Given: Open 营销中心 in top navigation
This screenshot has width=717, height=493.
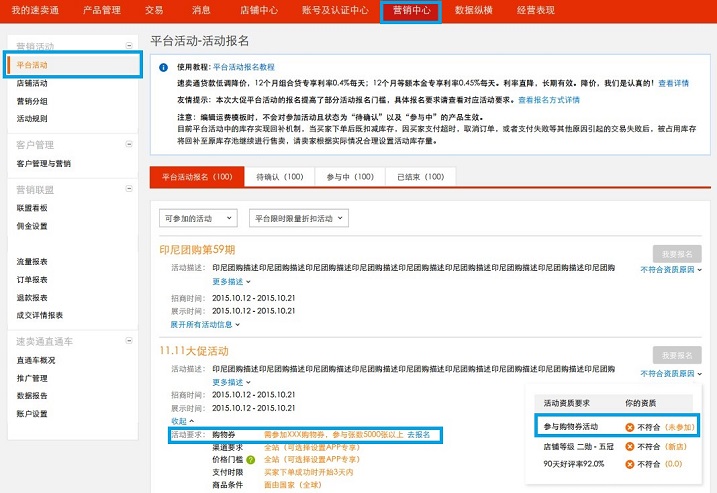Looking at the screenshot, I should 411,10.
